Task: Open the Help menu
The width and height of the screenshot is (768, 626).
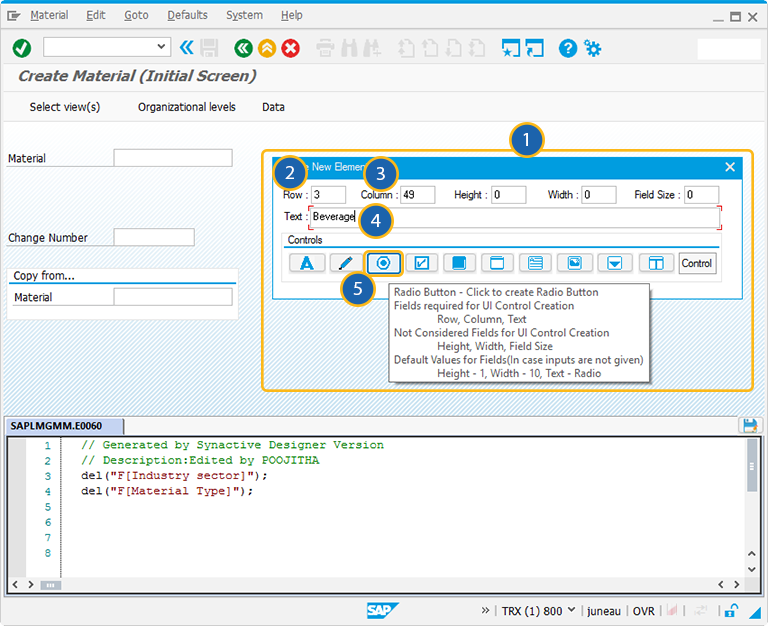Action: click(291, 15)
